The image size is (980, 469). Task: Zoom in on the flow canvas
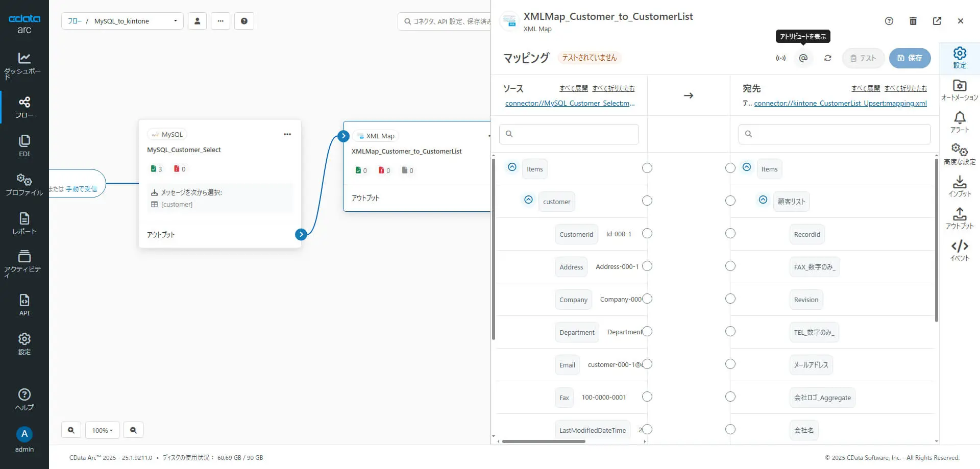[x=71, y=430]
